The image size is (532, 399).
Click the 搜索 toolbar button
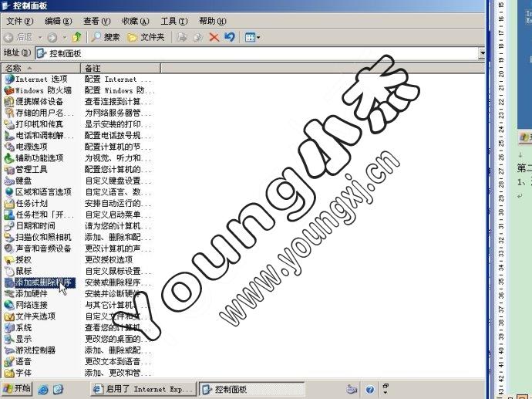point(106,37)
